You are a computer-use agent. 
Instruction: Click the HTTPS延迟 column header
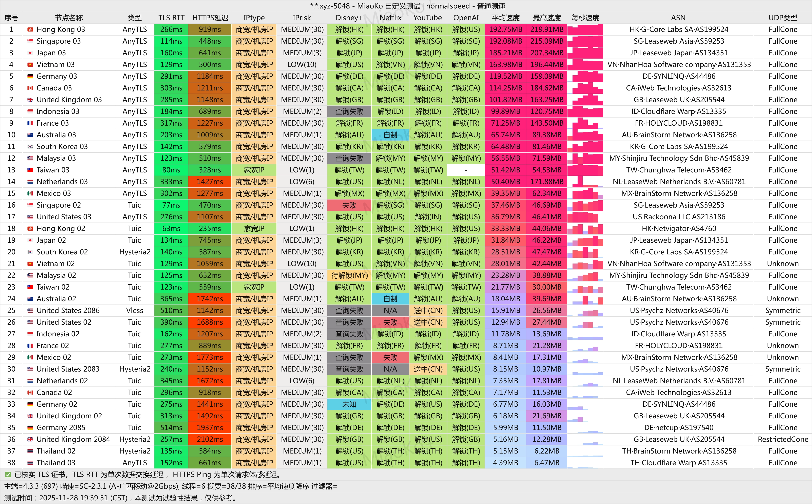[x=210, y=18]
